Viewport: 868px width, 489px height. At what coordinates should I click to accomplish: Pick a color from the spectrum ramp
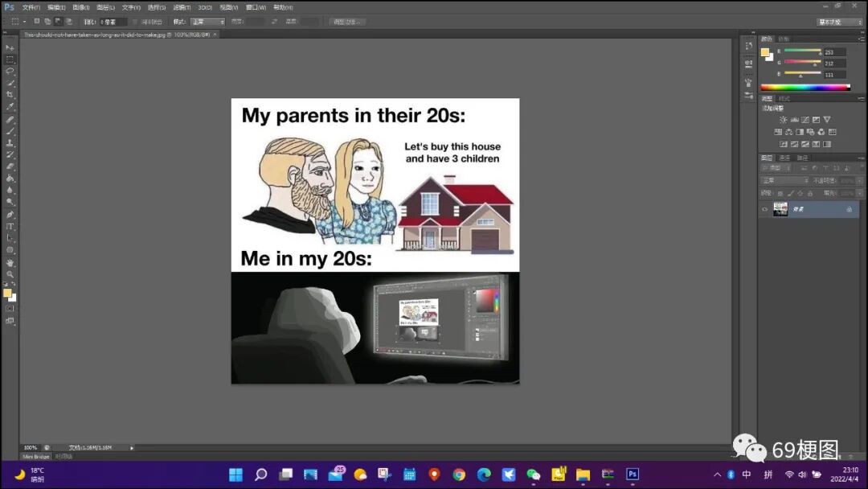pyautogui.click(x=805, y=87)
